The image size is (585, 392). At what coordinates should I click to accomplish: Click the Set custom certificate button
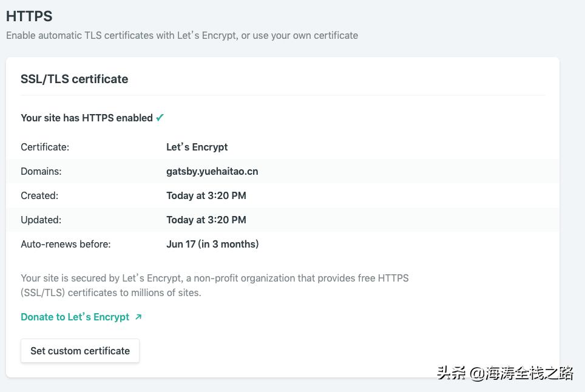79,350
